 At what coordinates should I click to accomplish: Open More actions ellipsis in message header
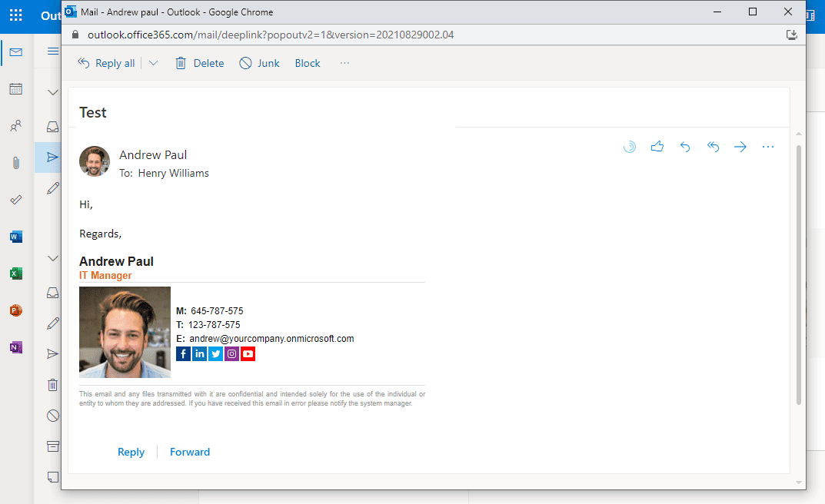pos(767,147)
